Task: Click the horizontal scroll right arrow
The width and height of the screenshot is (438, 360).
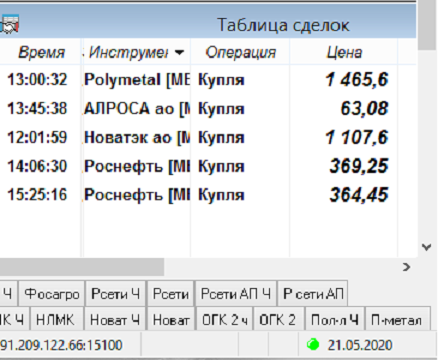Action: pyautogui.click(x=406, y=267)
